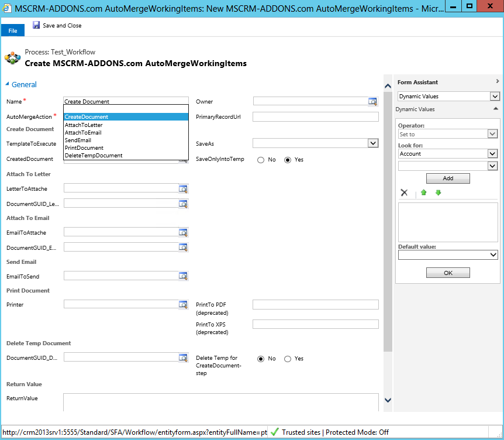The width and height of the screenshot is (504, 440).
Task: Click the Save and Close floppy icon
Action: 36,25
